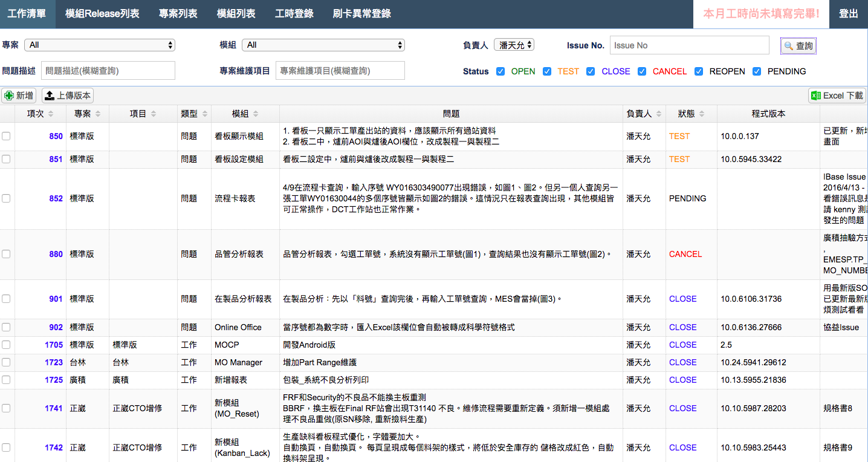This screenshot has width=868, height=462.
Task: Open the 模組 dropdown showing All
Action: tap(323, 45)
